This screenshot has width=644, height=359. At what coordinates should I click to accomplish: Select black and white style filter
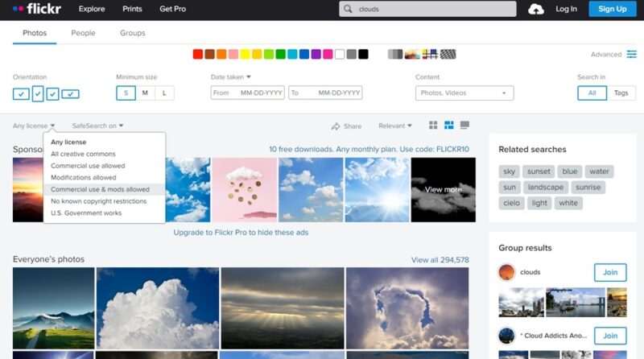395,54
